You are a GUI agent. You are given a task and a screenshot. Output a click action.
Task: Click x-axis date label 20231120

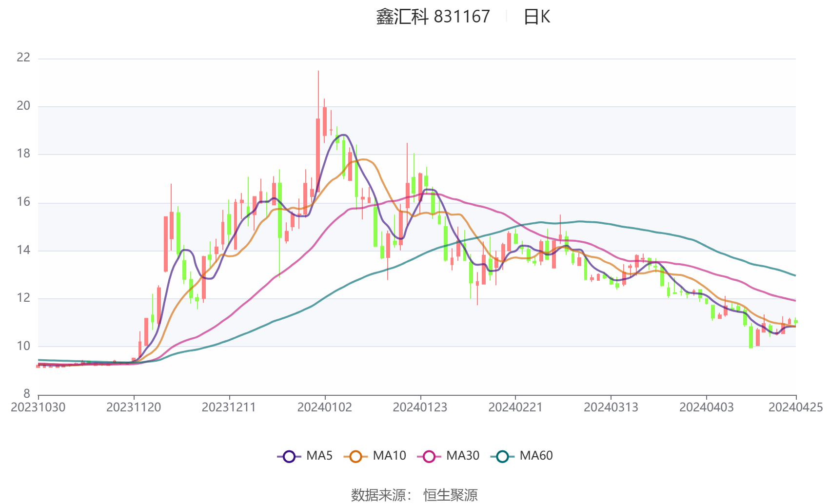[x=134, y=407]
